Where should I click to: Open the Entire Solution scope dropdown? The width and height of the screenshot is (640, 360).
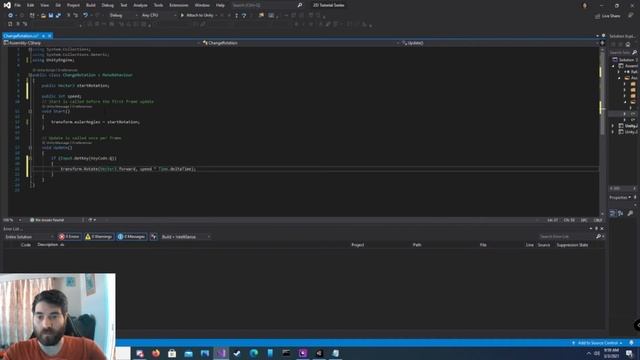click(x=29, y=237)
